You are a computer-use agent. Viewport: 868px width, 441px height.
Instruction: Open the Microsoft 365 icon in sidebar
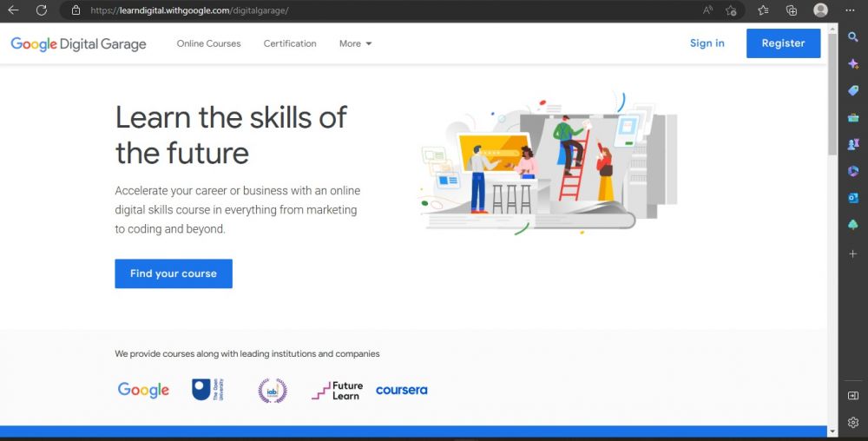pyautogui.click(x=853, y=171)
